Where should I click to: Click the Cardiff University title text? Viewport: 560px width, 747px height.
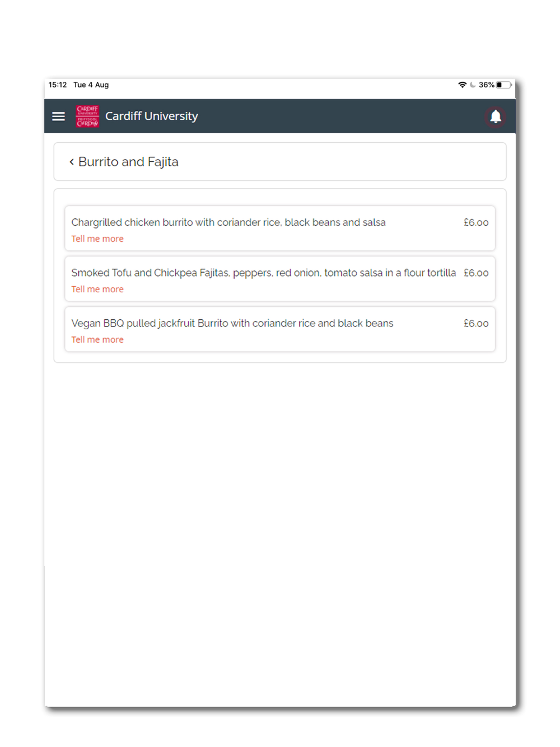pyautogui.click(x=152, y=116)
